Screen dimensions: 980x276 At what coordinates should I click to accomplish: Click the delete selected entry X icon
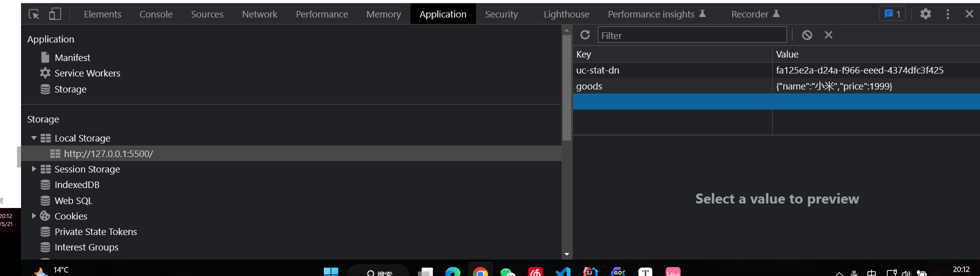click(x=828, y=35)
